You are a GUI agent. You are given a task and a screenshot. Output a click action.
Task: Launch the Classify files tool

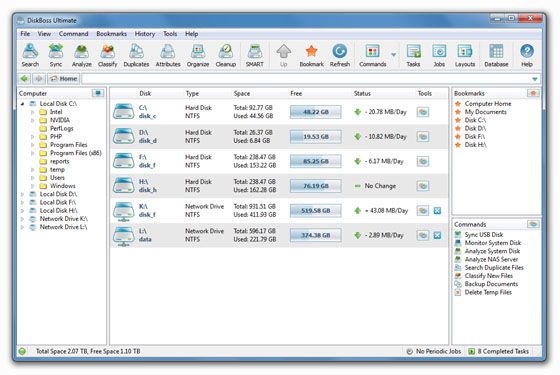108,55
